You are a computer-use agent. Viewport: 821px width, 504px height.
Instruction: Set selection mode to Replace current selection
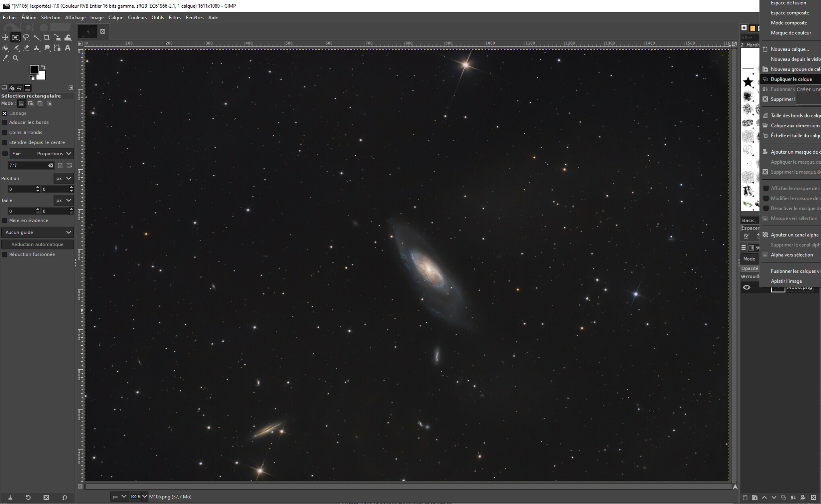click(22, 103)
